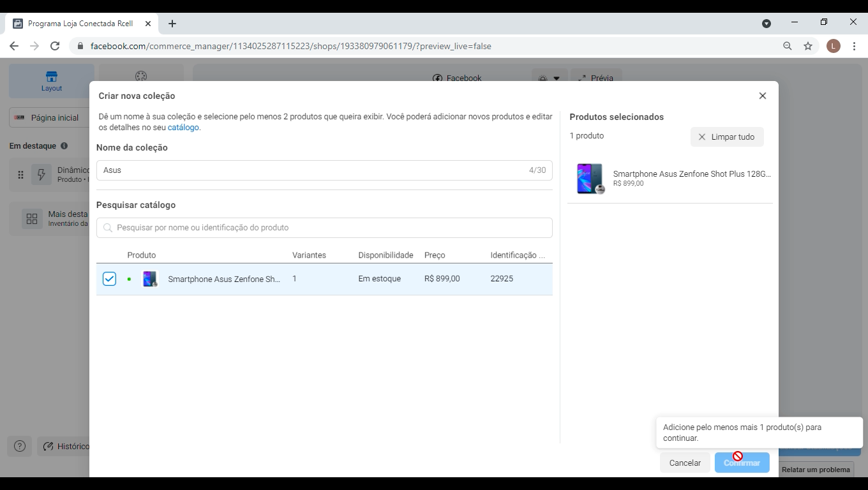Minimize the Chrome window
Screen dimensions: 868x490
pyautogui.click(x=795, y=22)
